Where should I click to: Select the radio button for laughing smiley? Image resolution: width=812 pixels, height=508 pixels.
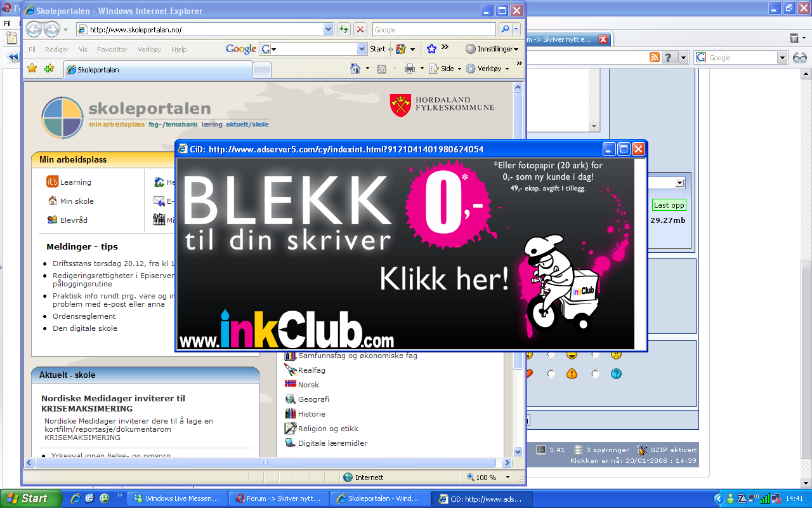551,354
